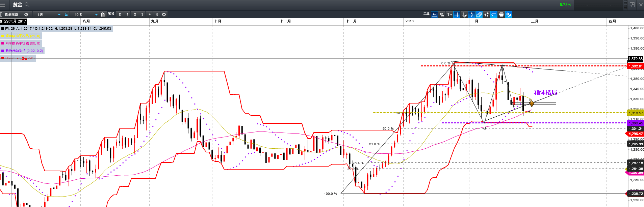This screenshot has height=207, width=644.
Task: Open the hamburger main menu
Action: [3, 5]
